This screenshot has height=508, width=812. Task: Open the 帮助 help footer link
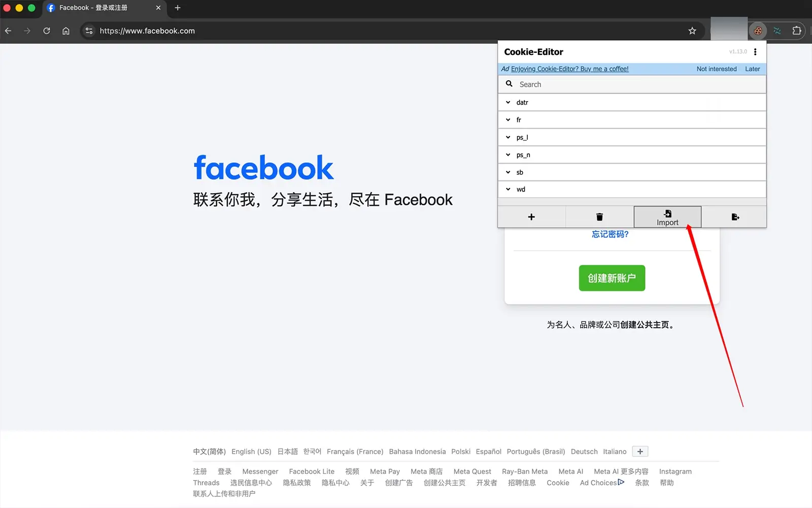click(x=666, y=483)
